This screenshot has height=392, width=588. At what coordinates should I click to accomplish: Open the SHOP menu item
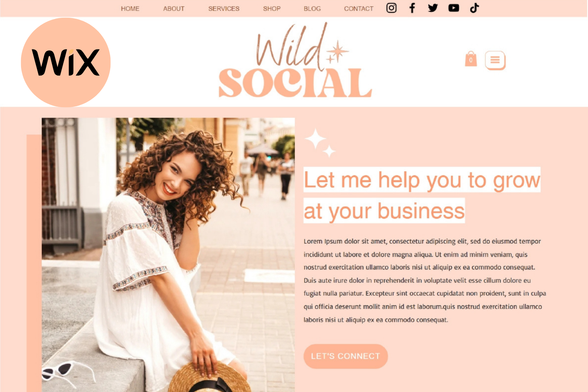pos(272,9)
